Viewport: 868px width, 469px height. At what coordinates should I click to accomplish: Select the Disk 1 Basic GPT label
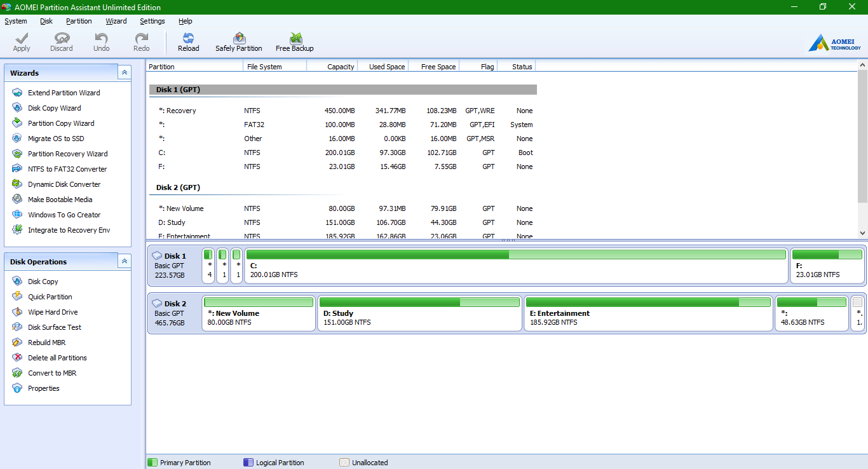[174, 265]
